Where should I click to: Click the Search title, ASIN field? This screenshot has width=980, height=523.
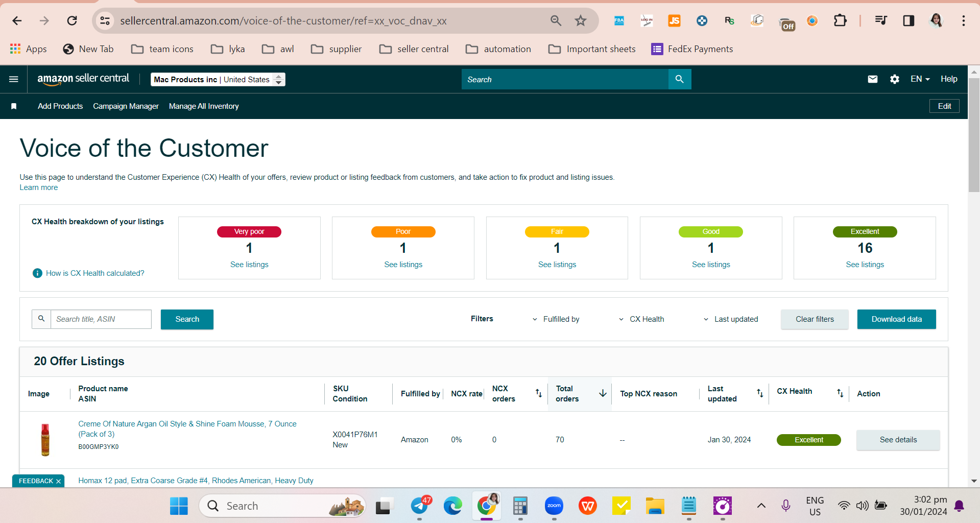(x=101, y=319)
